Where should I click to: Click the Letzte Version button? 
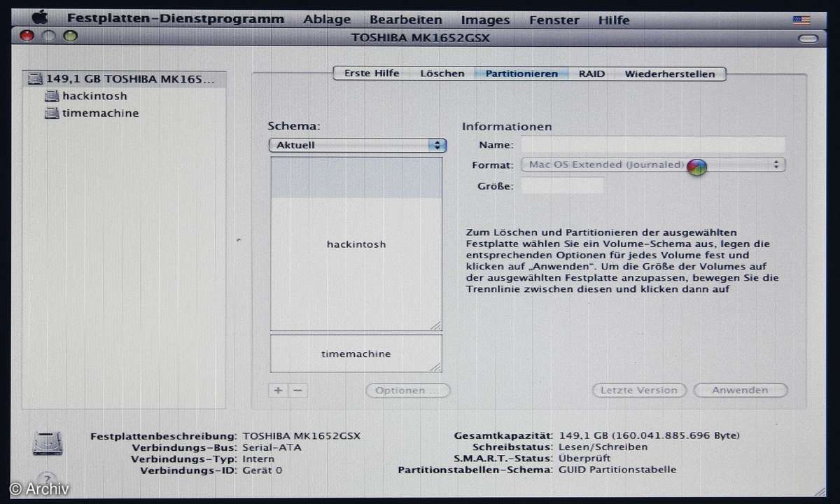[639, 391]
